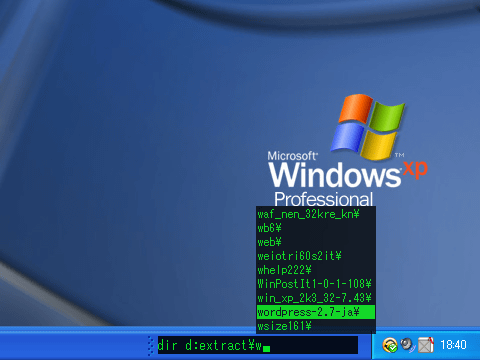Select the wb6¥ completion entry
Viewport: 480px width, 360px height.
coord(316,228)
